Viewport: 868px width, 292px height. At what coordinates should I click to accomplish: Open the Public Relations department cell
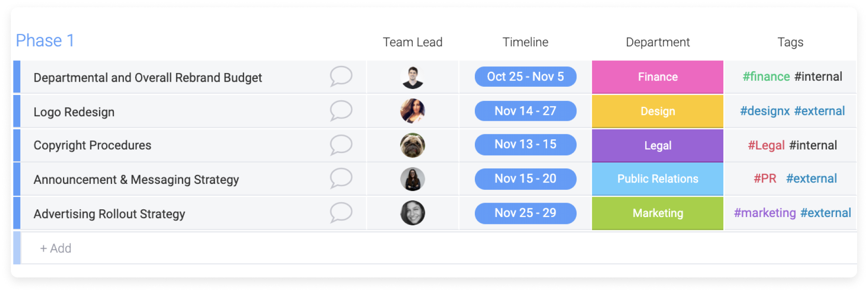point(658,179)
